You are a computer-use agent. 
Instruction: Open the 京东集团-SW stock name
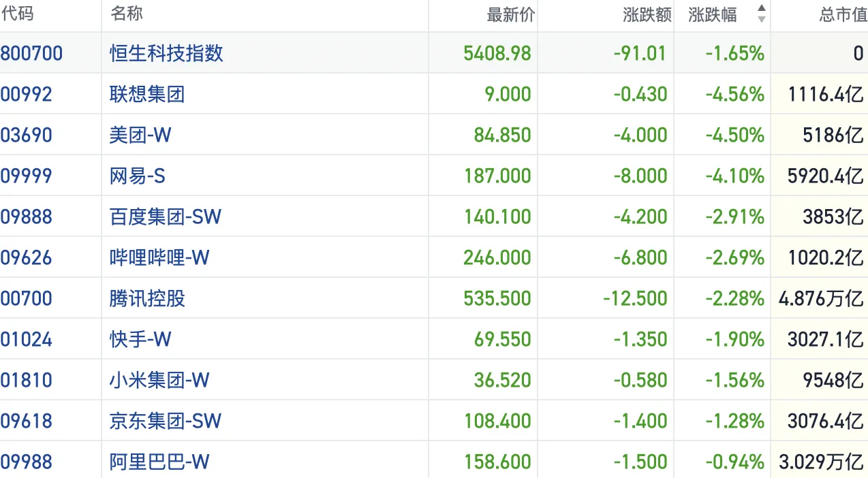click(x=166, y=421)
